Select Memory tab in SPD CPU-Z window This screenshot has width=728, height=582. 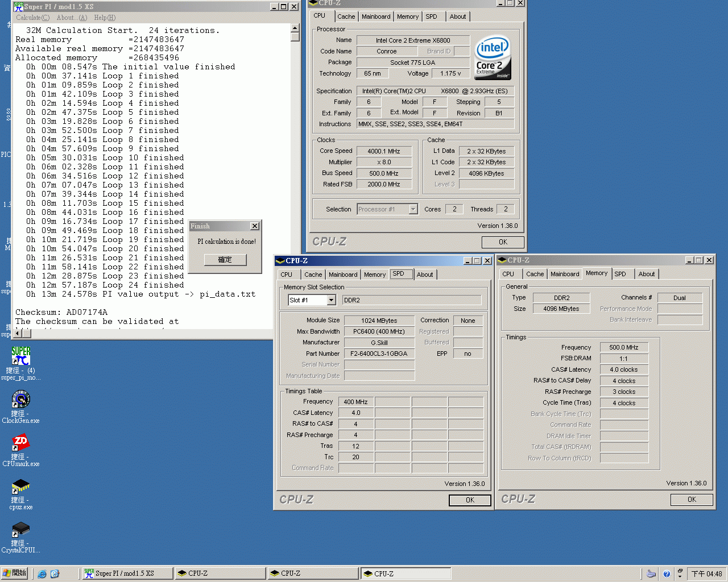[x=375, y=275]
